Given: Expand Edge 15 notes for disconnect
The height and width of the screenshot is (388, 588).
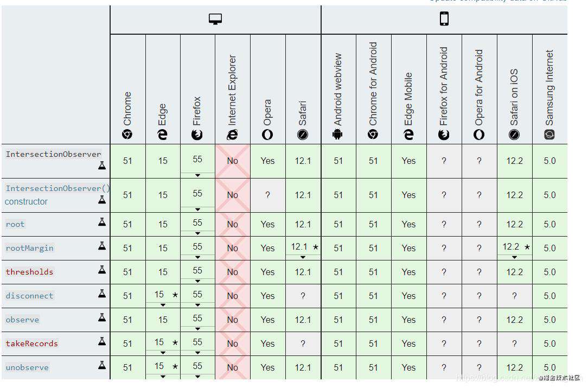Looking at the screenshot, I should [163, 304].
